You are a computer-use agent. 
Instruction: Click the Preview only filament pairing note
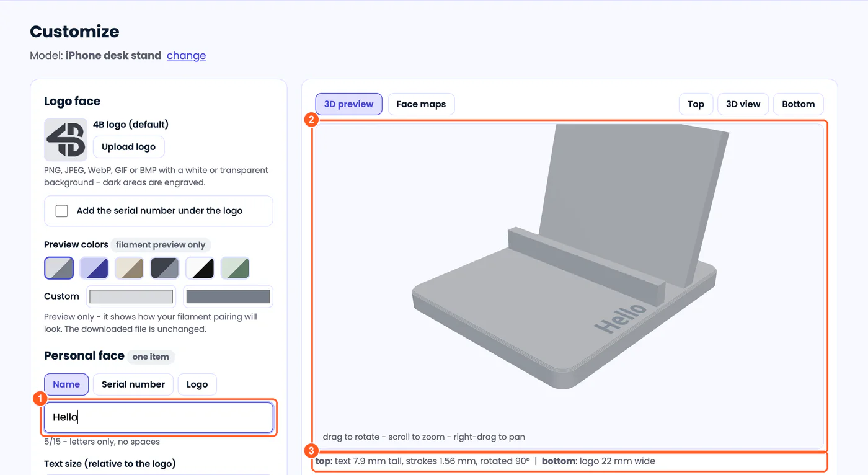pos(151,322)
